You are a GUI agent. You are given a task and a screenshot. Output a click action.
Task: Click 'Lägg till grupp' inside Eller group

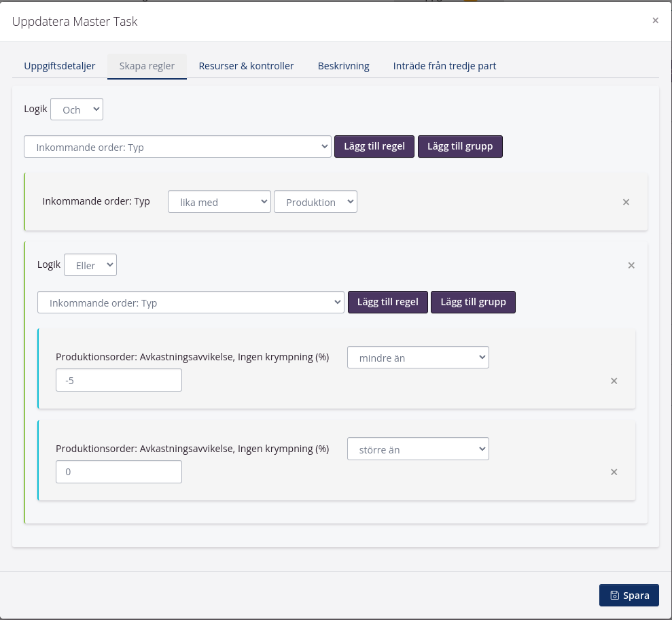pos(473,302)
